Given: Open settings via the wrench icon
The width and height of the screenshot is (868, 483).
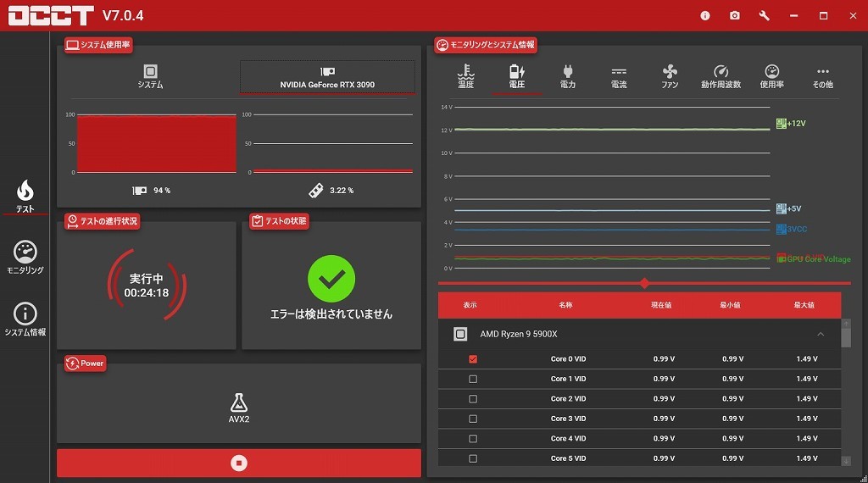Looking at the screenshot, I should click(764, 16).
